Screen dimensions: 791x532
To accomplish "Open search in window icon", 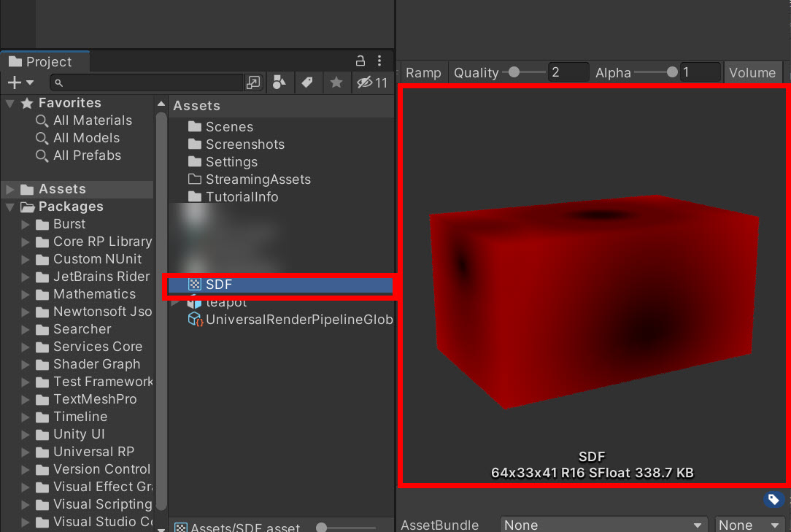I will pyautogui.click(x=253, y=82).
